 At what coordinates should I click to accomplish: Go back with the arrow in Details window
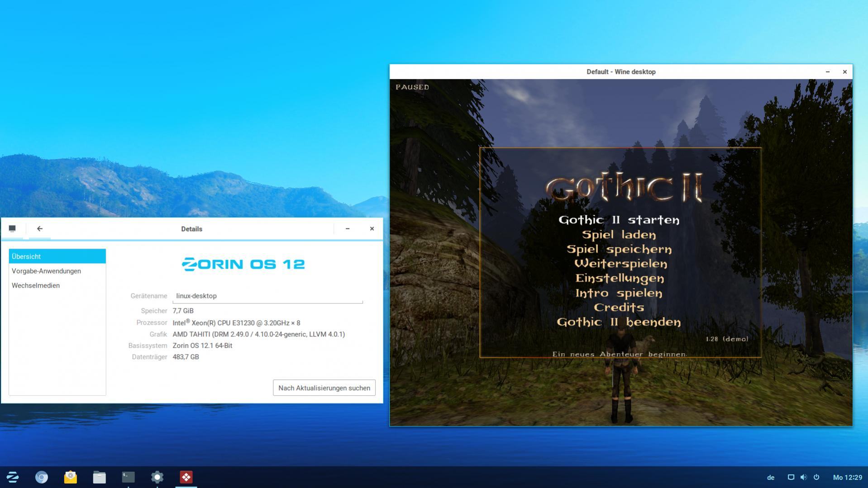[x=40, y=229]
